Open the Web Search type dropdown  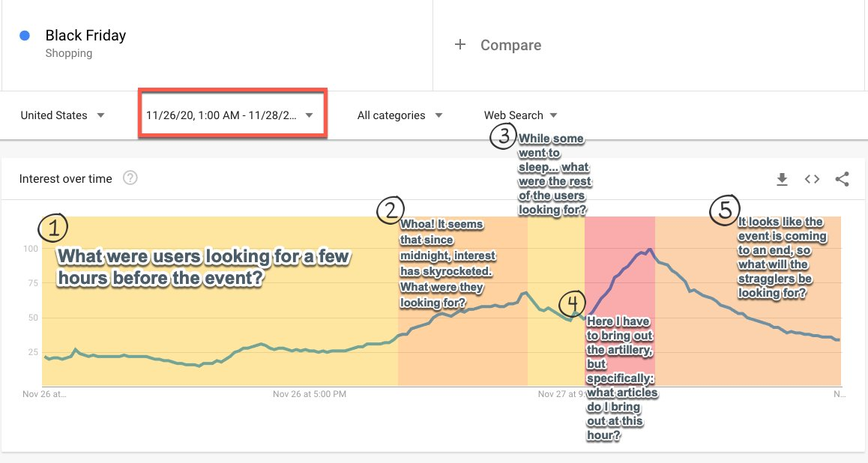(520, 115)
